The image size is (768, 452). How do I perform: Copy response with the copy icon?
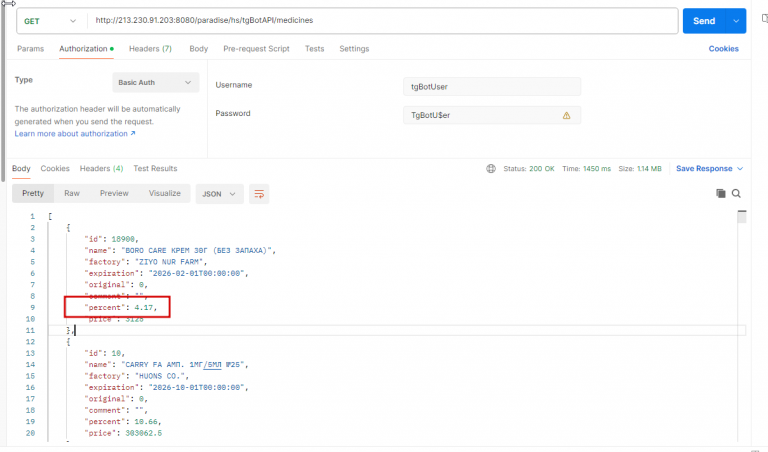(x=720, y=193)
